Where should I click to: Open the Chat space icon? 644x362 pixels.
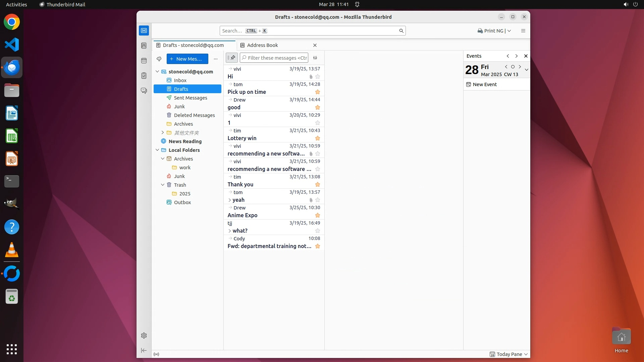(144, 91)
